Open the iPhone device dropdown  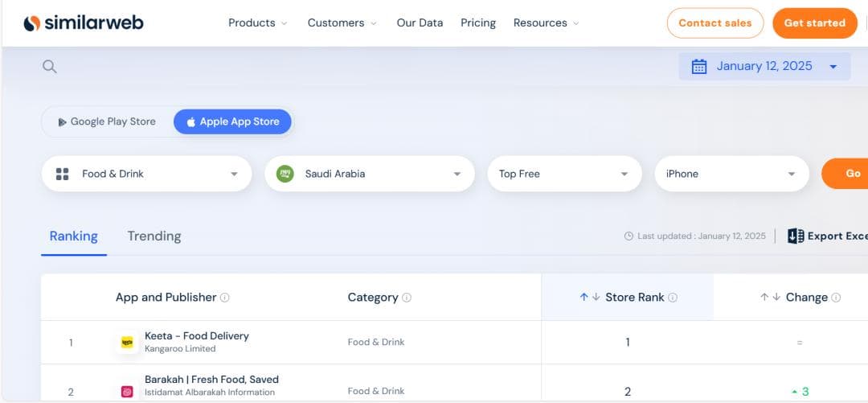point(731,174)
